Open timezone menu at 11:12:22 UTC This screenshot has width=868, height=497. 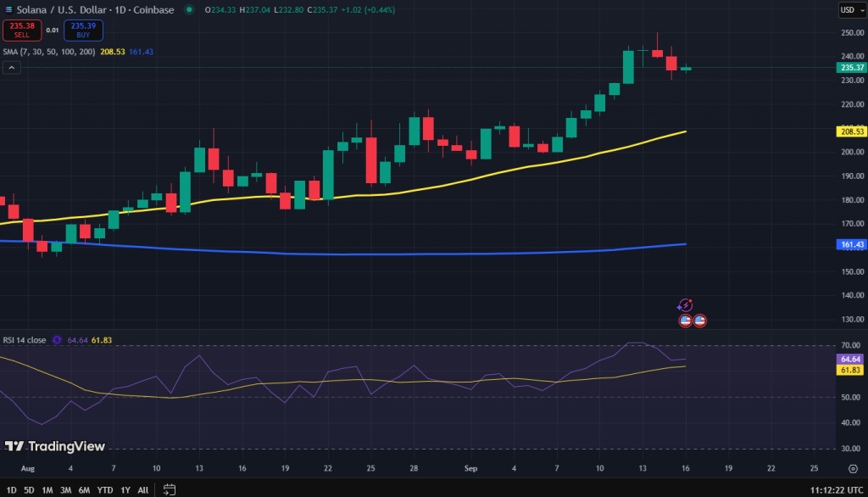click(x=837, y=490)
